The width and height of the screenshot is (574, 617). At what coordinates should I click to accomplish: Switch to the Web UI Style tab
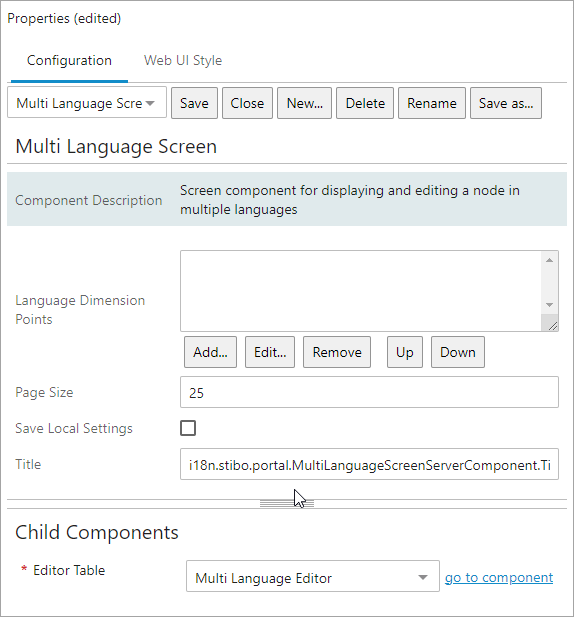pyautogui.click(x=183, y=61)
